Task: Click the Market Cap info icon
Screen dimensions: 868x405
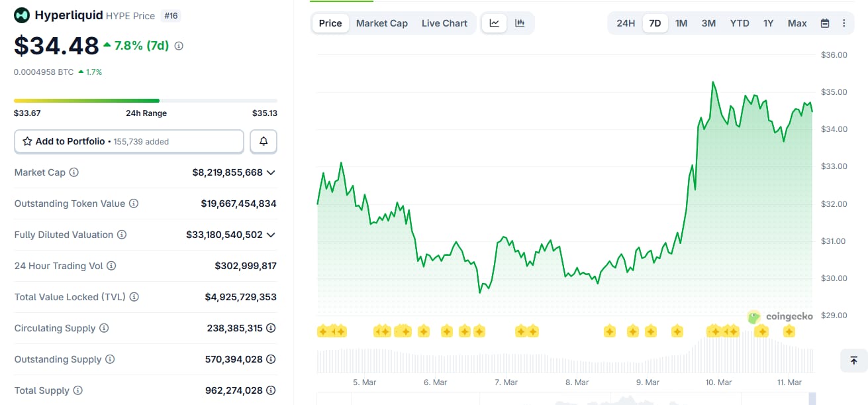Action: click(74, 172)
